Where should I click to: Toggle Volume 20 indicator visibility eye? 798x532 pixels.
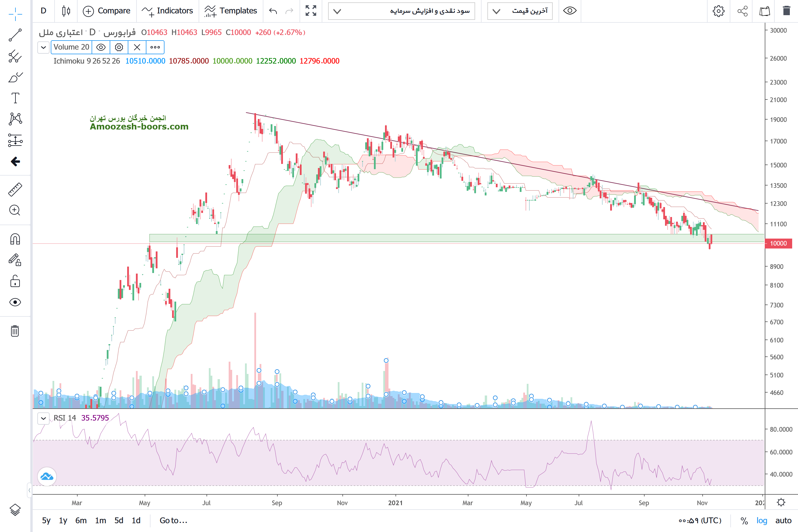click(101, 47)
